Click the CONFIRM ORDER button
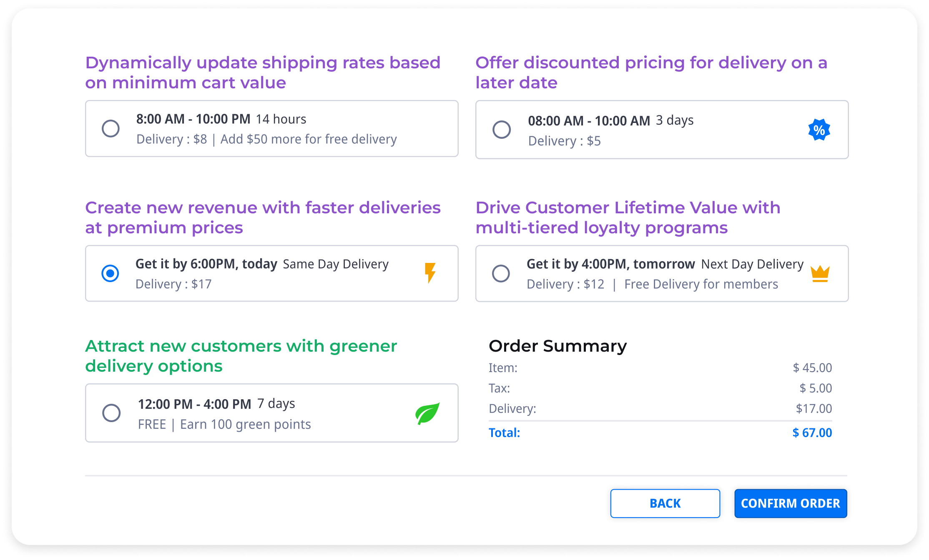Viewport: 929px width, 560px height. pyautogui.click(x=790, y=503)
